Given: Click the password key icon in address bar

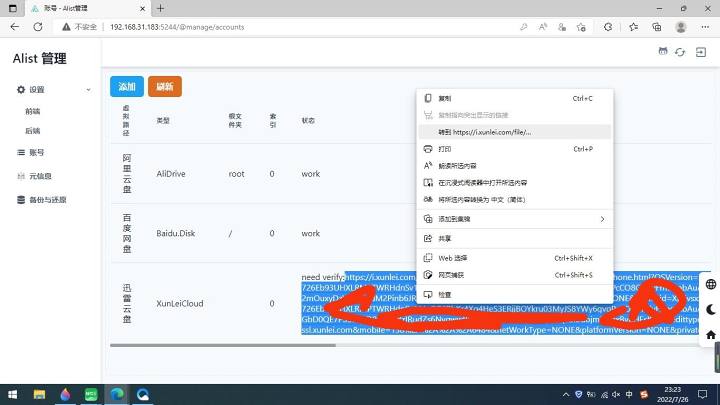Looking at the screenshot, I should [523, 27].
